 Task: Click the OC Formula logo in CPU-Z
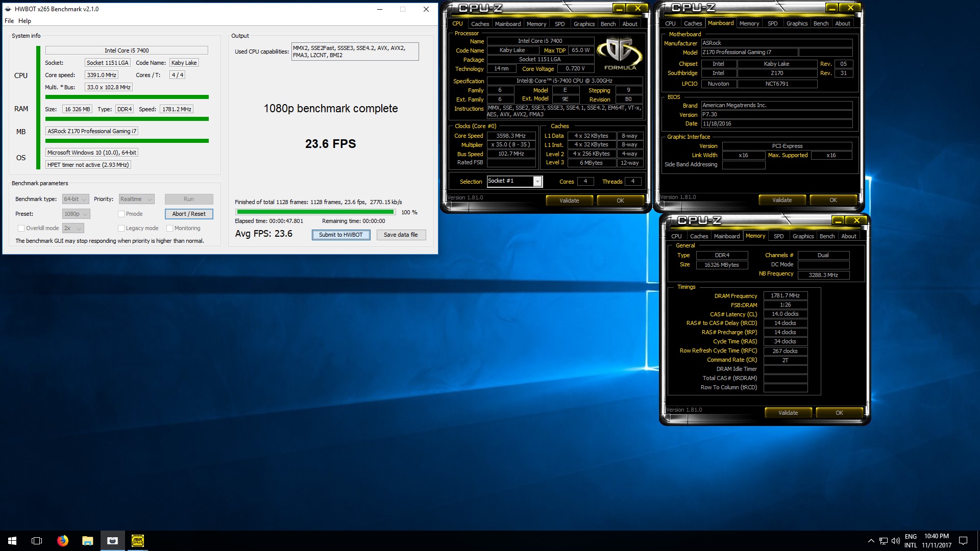point(620,54)
